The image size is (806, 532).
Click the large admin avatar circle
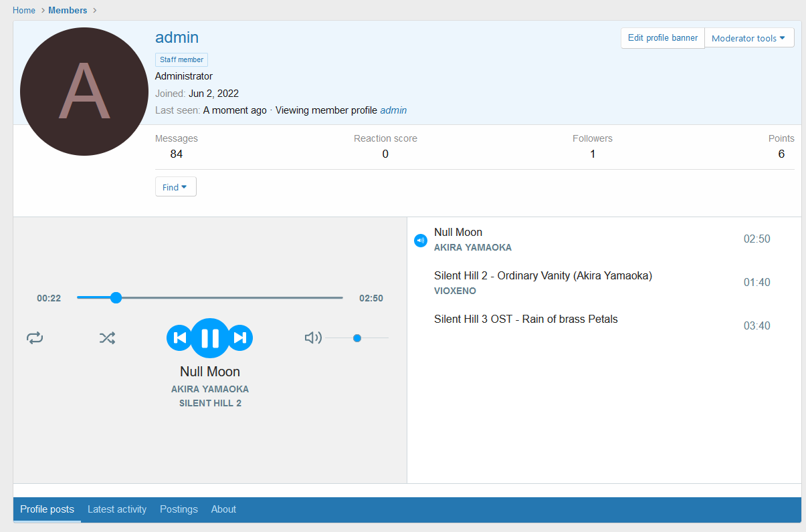coord(84,92)
